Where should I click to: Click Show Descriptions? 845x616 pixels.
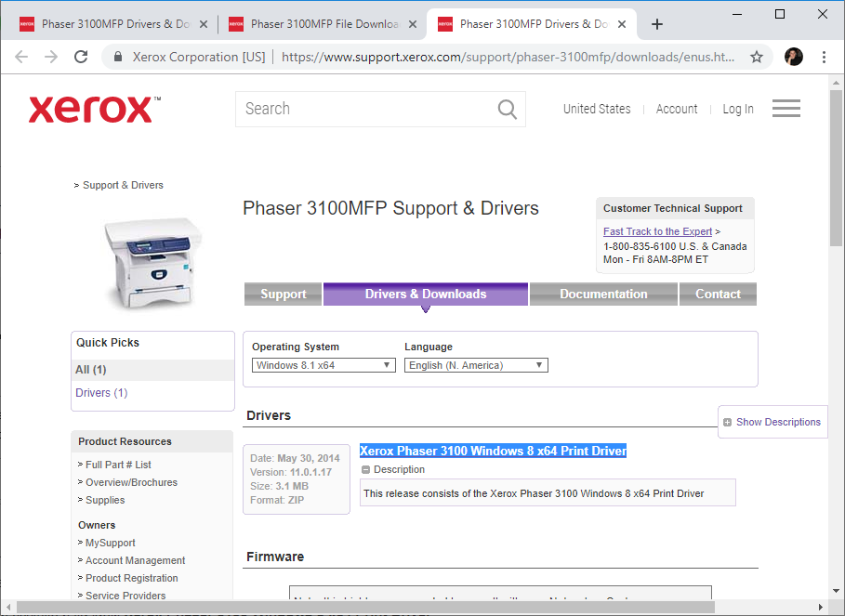pos(778,422)
